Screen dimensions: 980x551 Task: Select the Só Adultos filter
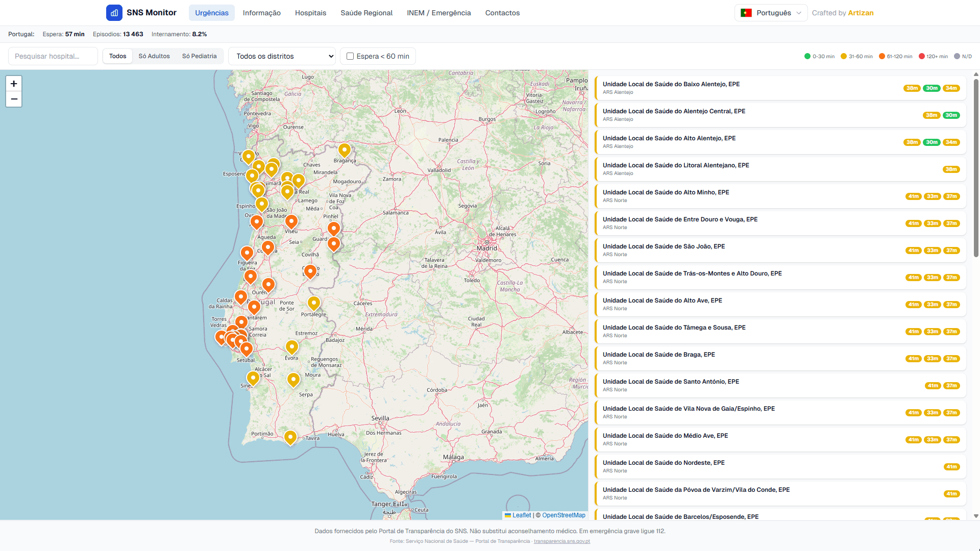pyautogui.click(x=154, y=56)
